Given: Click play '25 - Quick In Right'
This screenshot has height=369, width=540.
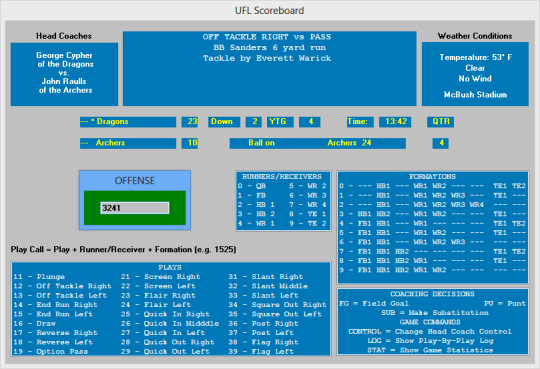Looking at the screenshot, I should [165, 314].
